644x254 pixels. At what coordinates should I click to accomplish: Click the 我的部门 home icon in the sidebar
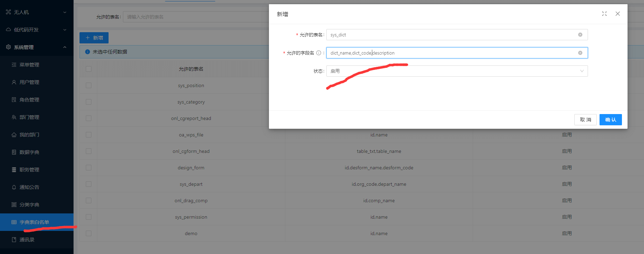pyautogui.click(x=14, y=135)
